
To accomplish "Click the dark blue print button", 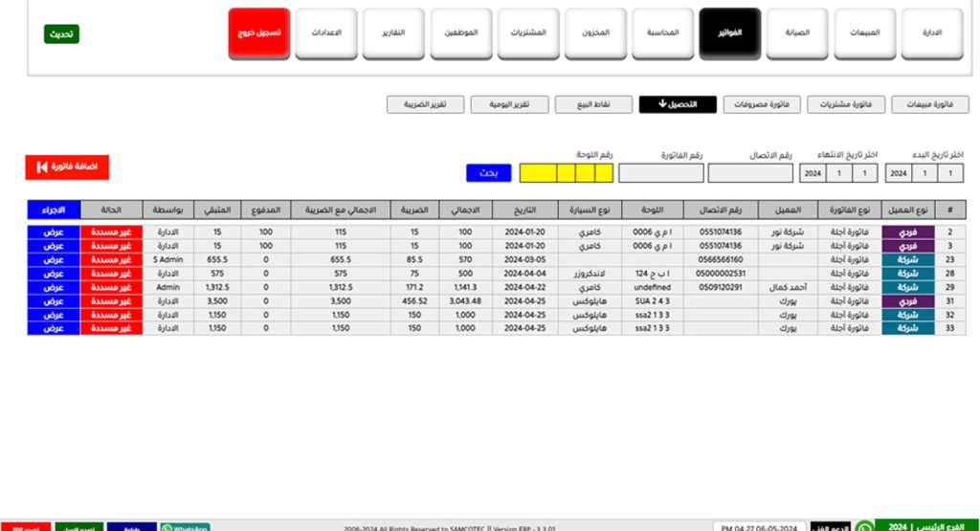I will pos(131,527).
